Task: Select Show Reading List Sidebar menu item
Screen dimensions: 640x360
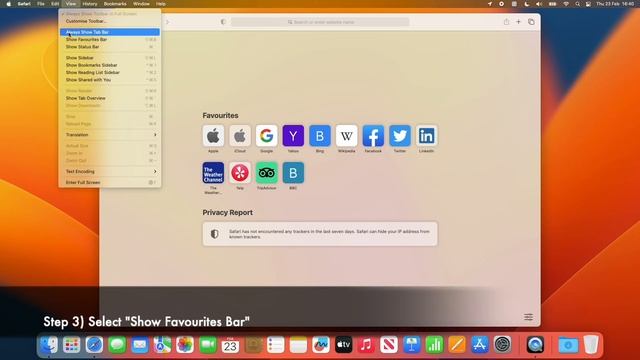Action: [110, 73]
